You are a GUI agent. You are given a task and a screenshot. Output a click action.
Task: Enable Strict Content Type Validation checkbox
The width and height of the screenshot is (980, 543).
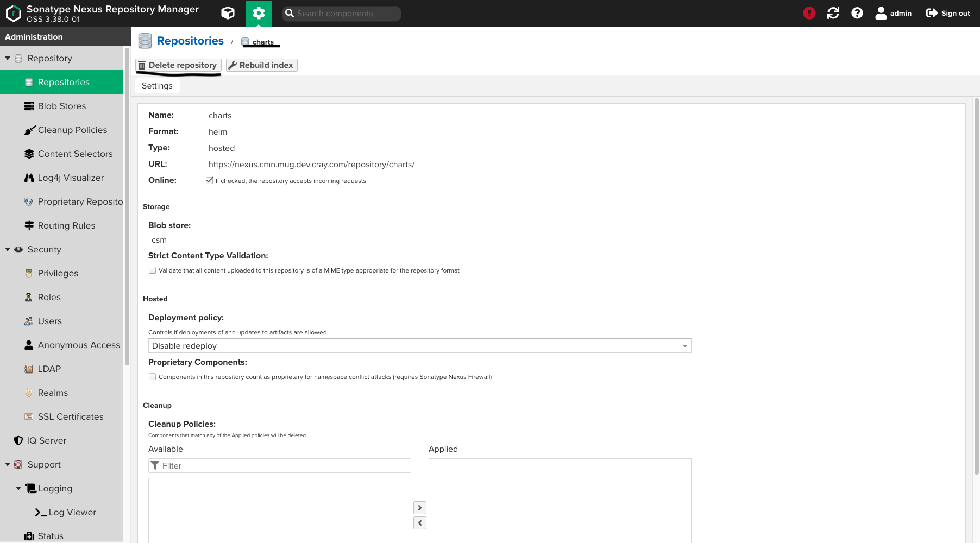click(x=152, y=270)
